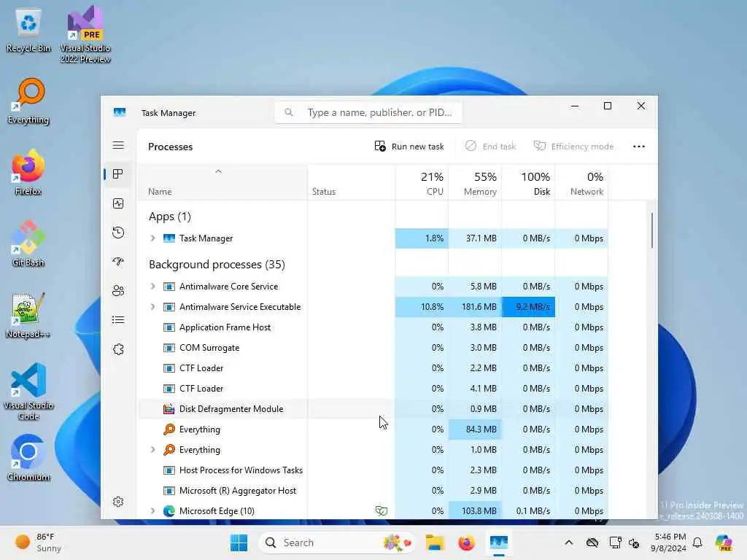Expand the second Everything process row
The image size is (747, 560).
152,449
